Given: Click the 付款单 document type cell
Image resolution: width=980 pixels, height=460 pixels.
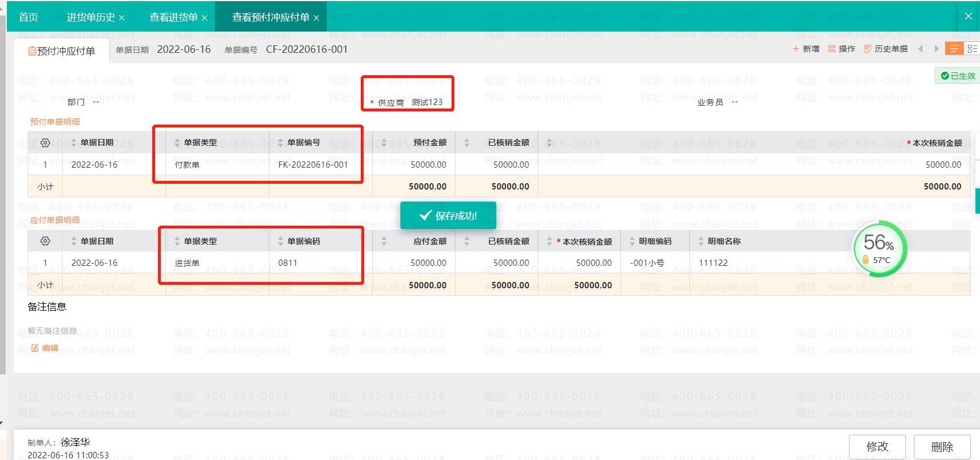Looking at the screenshot, I should pyautogui.click(x=187, y=165).
